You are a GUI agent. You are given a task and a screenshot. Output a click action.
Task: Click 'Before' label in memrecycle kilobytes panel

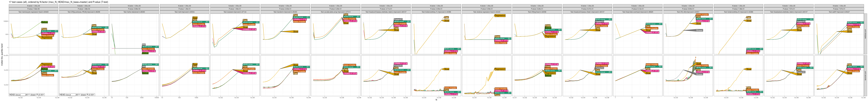coord(44,22)
